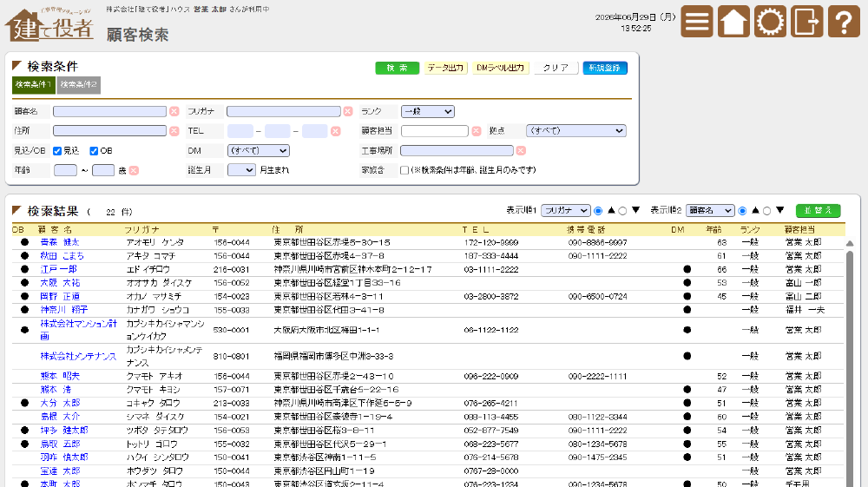Open customer link 株式会社メンテナンス
Screen dimensions: 868x487
[78, 357]
